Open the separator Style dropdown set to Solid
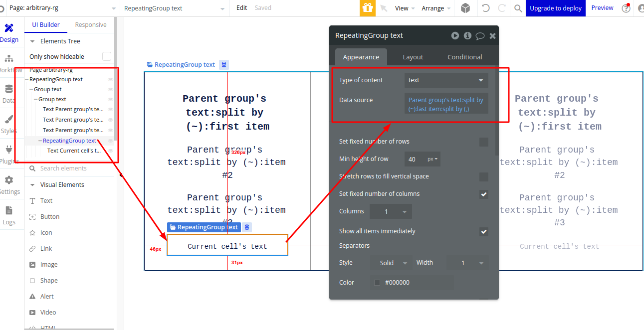Image resolution: width=644 pixels, height=330 pixels. 391,263
